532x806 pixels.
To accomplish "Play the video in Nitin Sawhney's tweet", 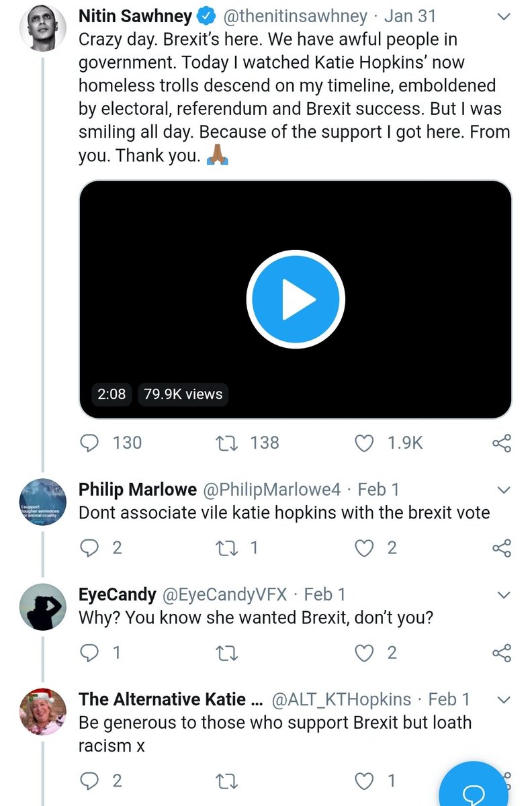I will (x=296, y=300).
